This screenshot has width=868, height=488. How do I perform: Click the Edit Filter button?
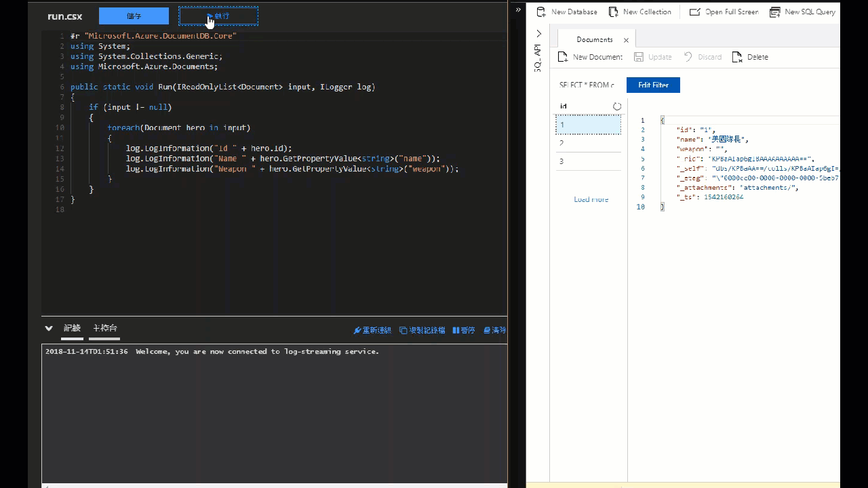(x=653, y=85)
